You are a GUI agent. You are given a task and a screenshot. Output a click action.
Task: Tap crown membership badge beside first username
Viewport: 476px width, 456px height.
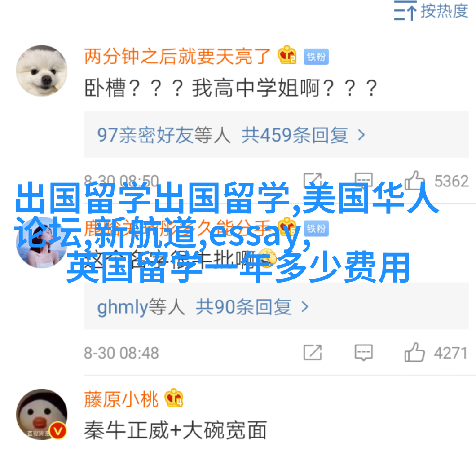click(286, 55)
